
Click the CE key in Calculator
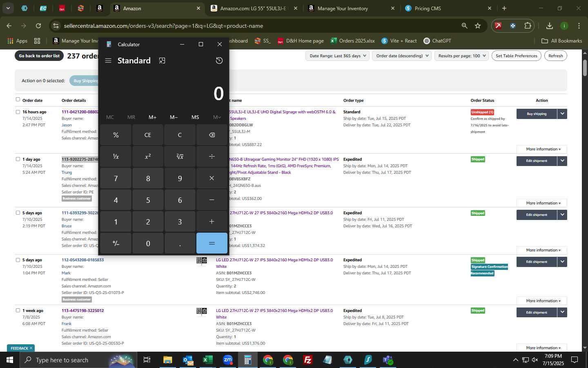coord(148,135)
